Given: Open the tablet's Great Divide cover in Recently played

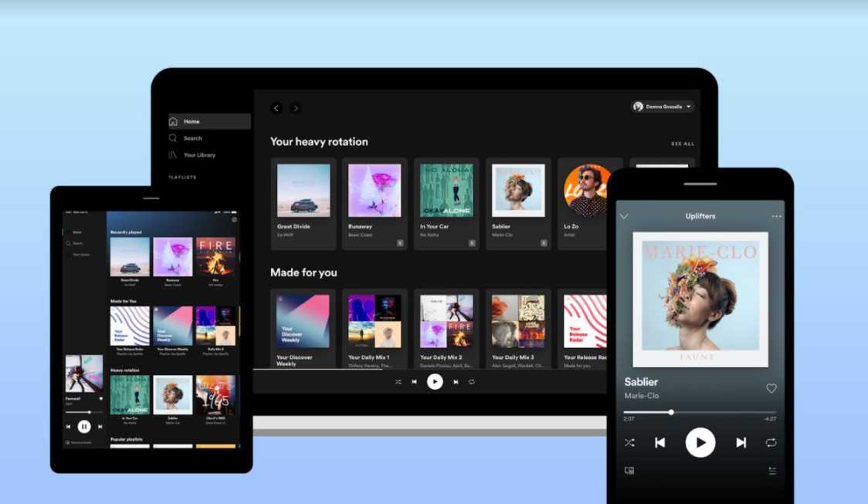Looking at the screenshot, I should click(130, 257).
